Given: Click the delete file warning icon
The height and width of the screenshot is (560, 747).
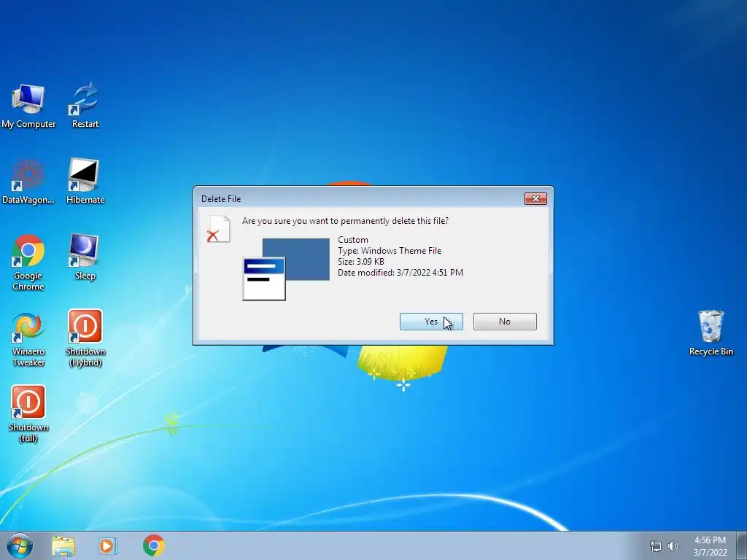Looking at the screenshot, I should click(219, 229).
